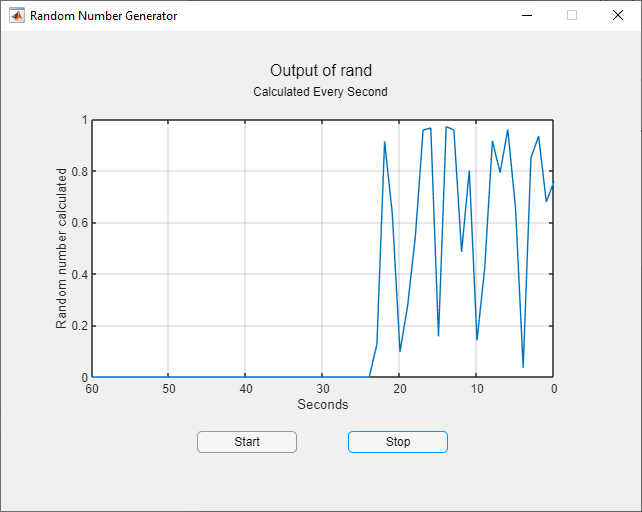642x512 pixels.
Task: Click the y-axis tick label 0.4
Action: coord(80,274)
